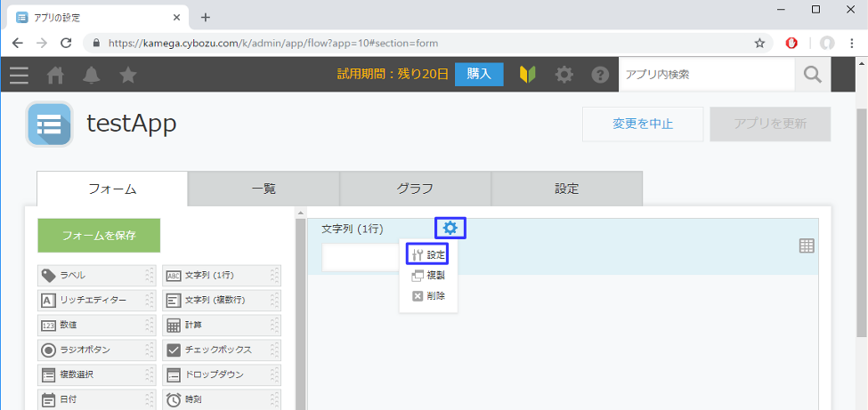
Task: Bookmark page with address bar star
Action: tap(759, 44)
